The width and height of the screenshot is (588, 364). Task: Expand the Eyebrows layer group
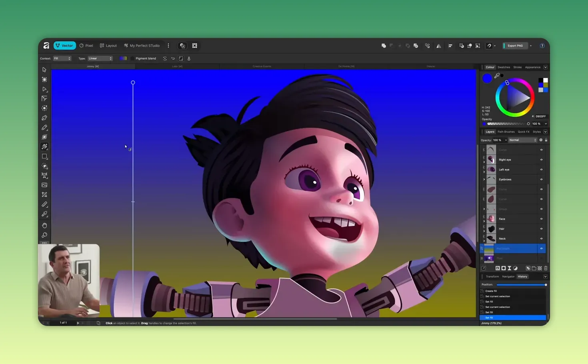pyautogui.click(x=484, y=180)
